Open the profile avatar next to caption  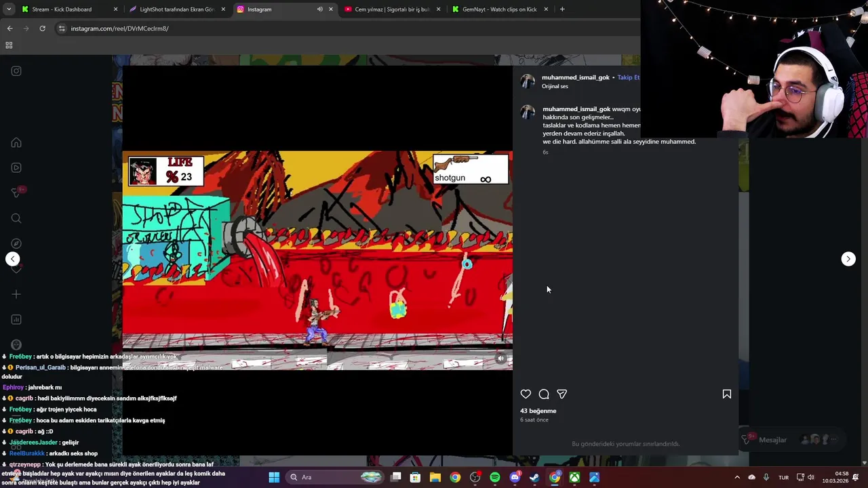528,113
